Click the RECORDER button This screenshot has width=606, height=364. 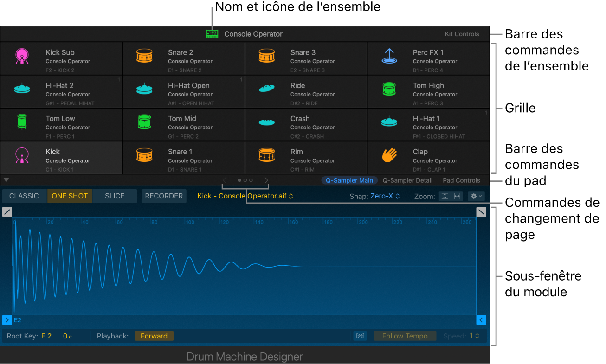(x=164, y=196)
